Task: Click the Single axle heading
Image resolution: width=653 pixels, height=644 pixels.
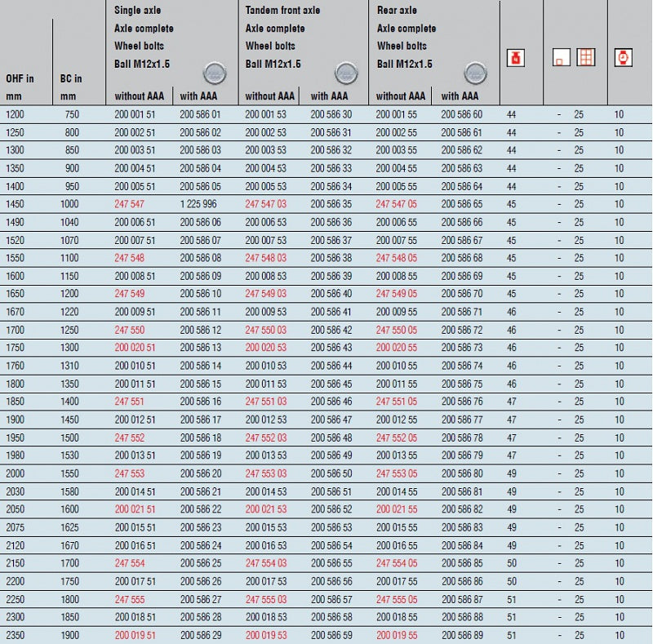Action: coord(136,11)
